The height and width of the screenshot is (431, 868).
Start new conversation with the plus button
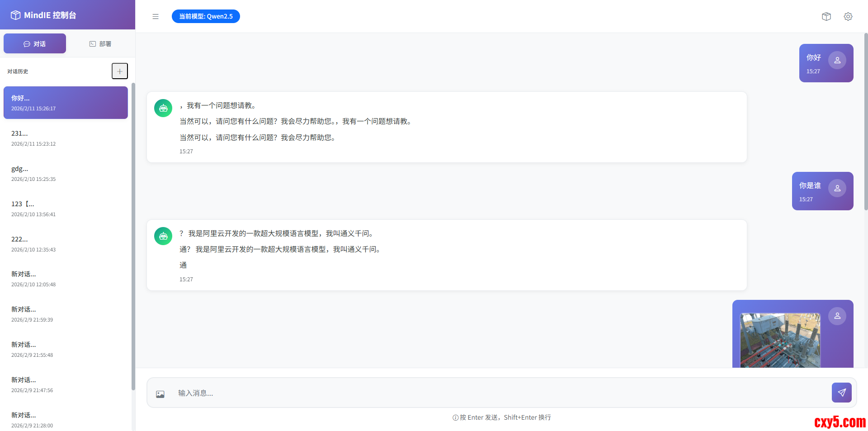click(x=120, y=71)
